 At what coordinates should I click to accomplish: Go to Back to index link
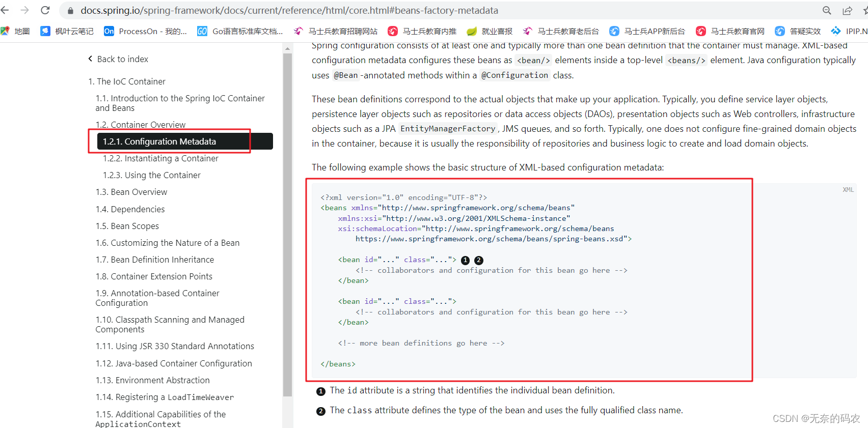coord(123,59)
